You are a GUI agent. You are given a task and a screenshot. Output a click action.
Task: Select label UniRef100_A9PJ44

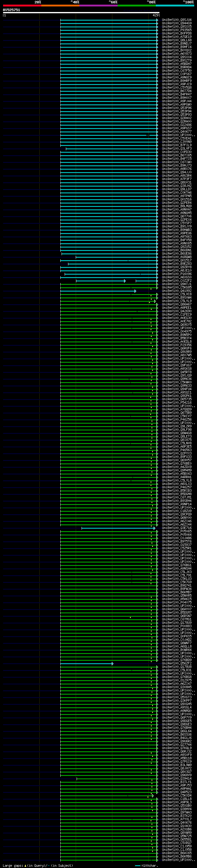[176, 101]
